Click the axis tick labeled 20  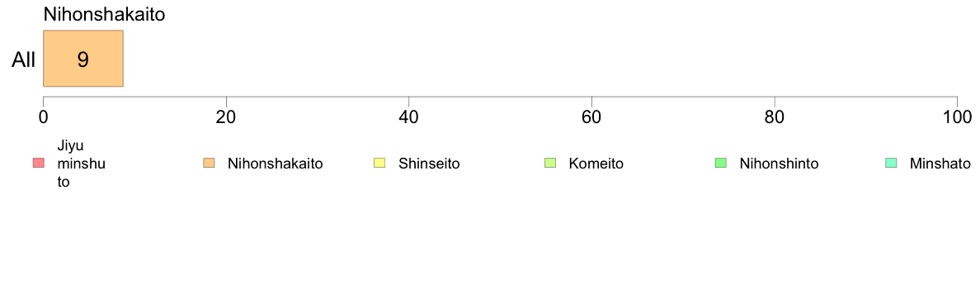226,116
